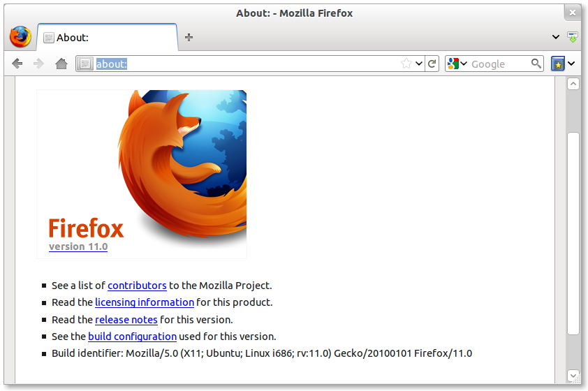Click the page identity icon in URL bar
This screenshot has width=588, height=391.
[85, 64]
